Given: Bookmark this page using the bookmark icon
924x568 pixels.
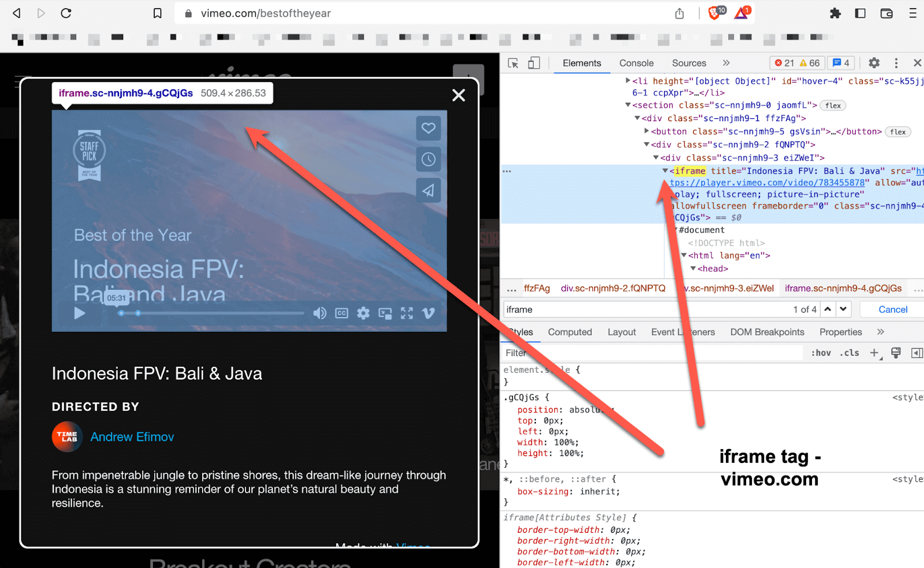Looking at the screenshot, I should point(157,13).
